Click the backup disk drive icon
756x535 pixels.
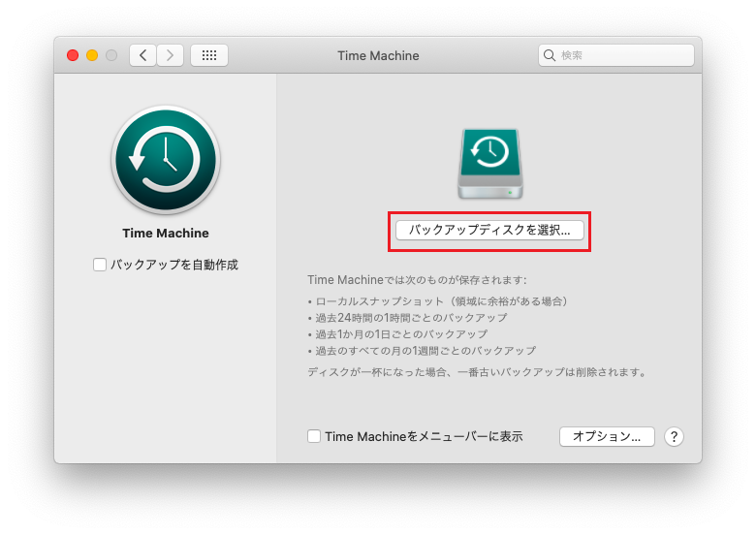489,164
